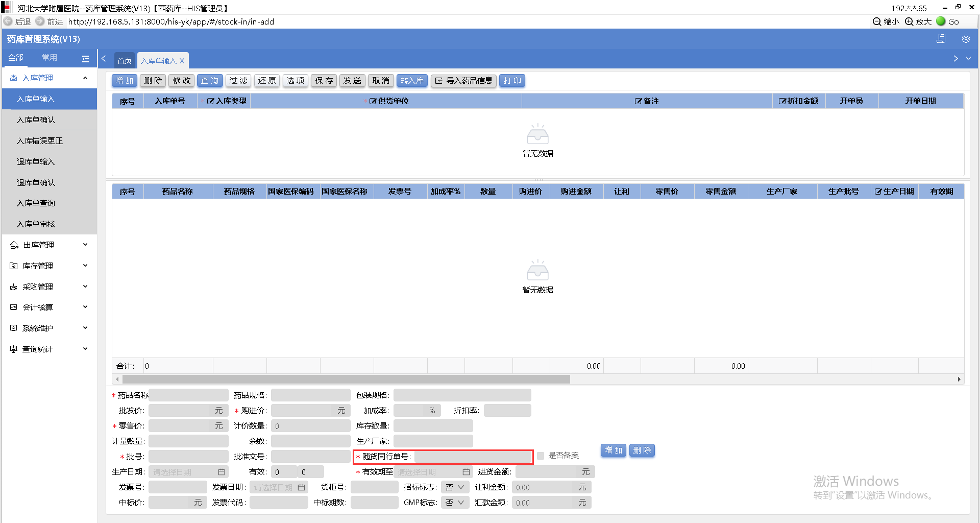980x523 pixels.
Task: Select the 常用 sidebar tab
Action: [50, 58]
